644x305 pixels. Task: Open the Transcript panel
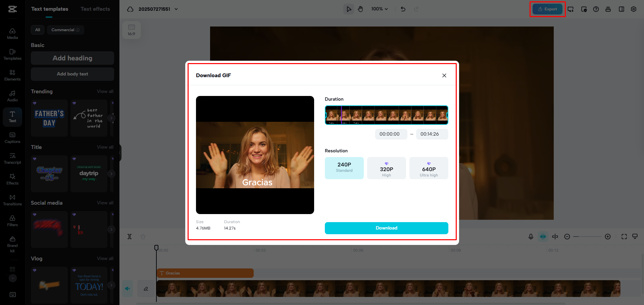click(x=12, y=158)
